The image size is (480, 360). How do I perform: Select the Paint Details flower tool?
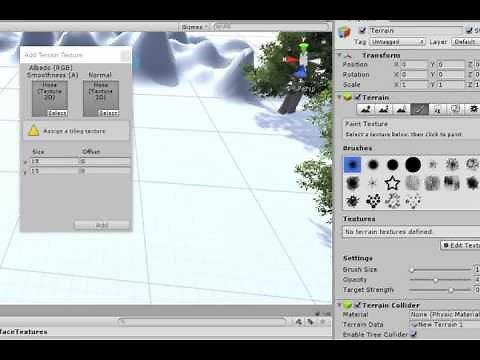pyautogui.click(x=456, y=109)
